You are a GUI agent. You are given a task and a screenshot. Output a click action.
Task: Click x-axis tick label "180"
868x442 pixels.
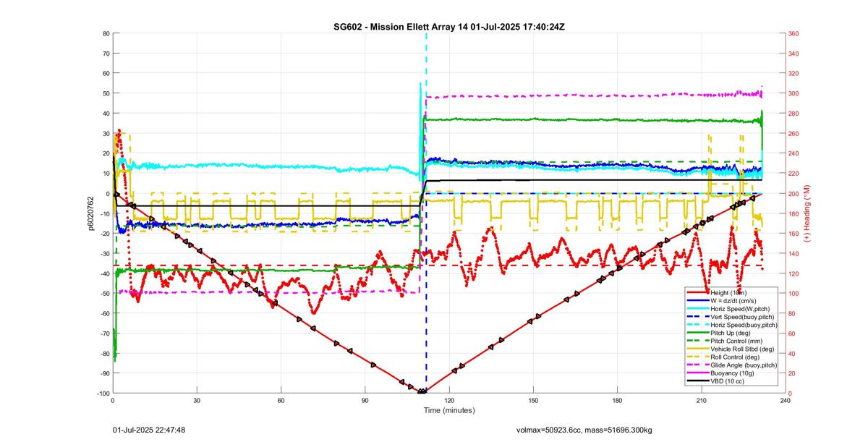(x=617, y=400)
